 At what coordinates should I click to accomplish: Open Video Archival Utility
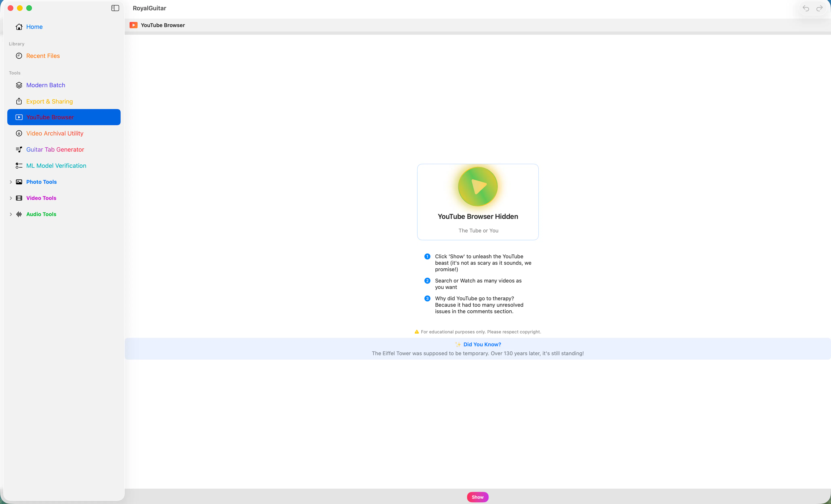coord(64,133)
